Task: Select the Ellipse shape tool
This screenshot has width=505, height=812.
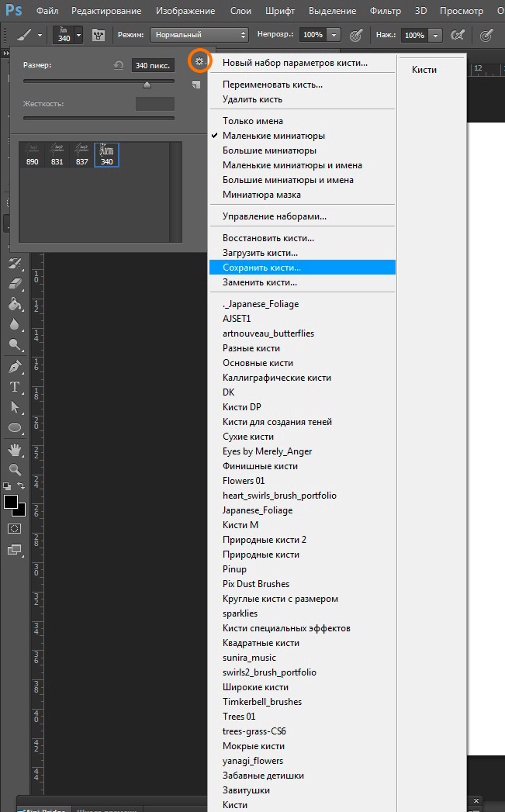Action: pyautogui.click(x=15, y=428)
